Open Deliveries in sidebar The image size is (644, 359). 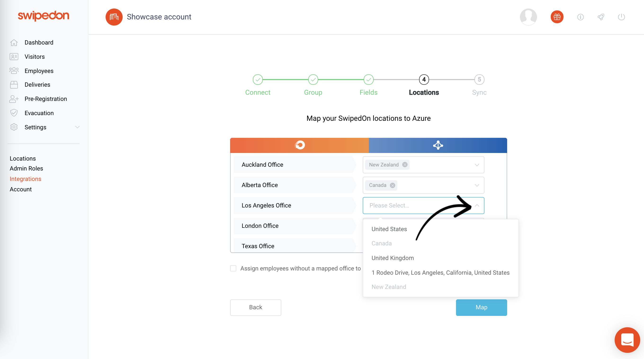point(37,85)
